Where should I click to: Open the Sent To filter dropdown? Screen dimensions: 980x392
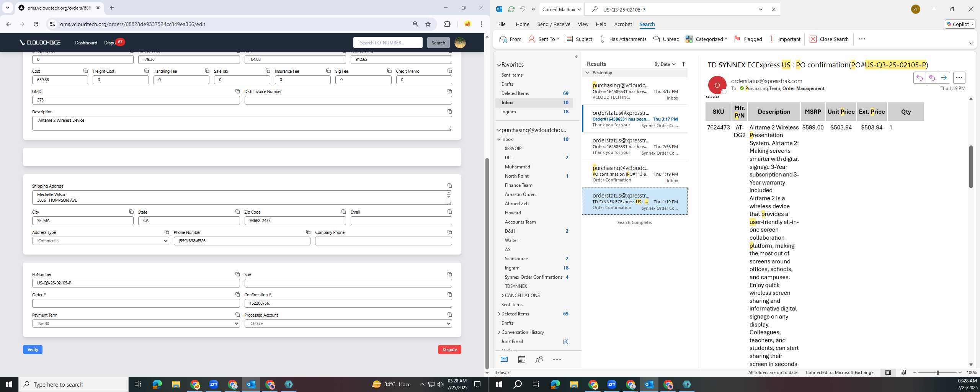pyautogui.click(x=544, y=39)
